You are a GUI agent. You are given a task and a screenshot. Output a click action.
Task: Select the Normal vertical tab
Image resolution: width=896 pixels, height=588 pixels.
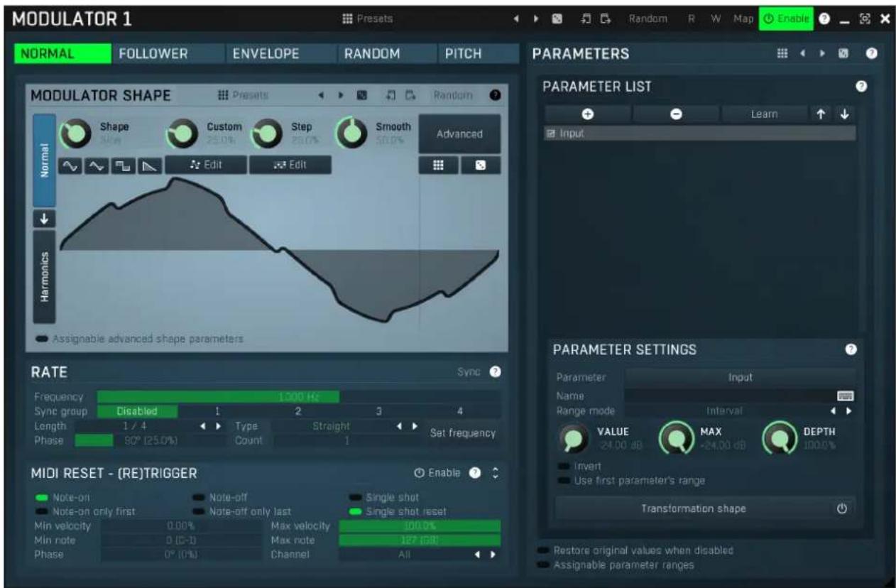44,161
